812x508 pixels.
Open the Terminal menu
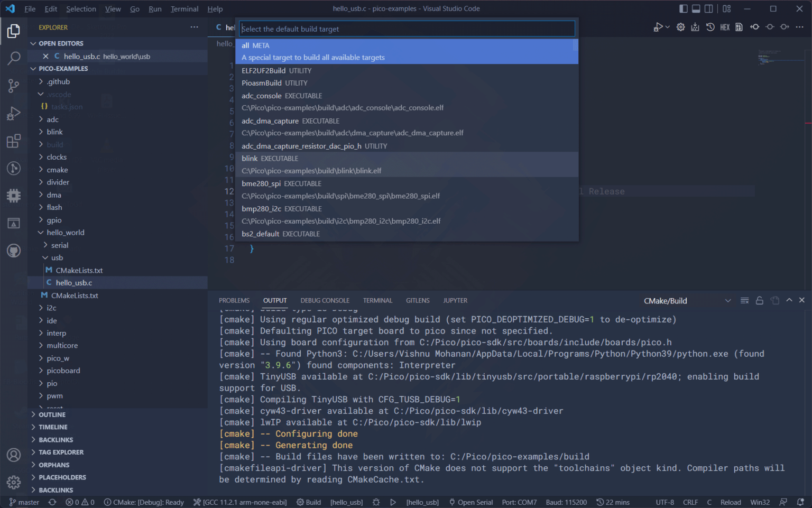[184, 9]
